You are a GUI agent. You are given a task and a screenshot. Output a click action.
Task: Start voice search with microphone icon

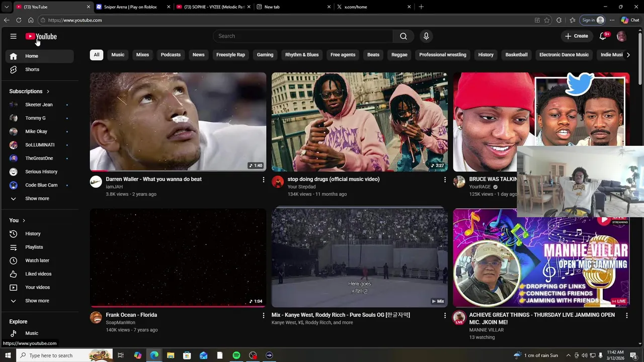pyautogui.click(x=426, y=36)
